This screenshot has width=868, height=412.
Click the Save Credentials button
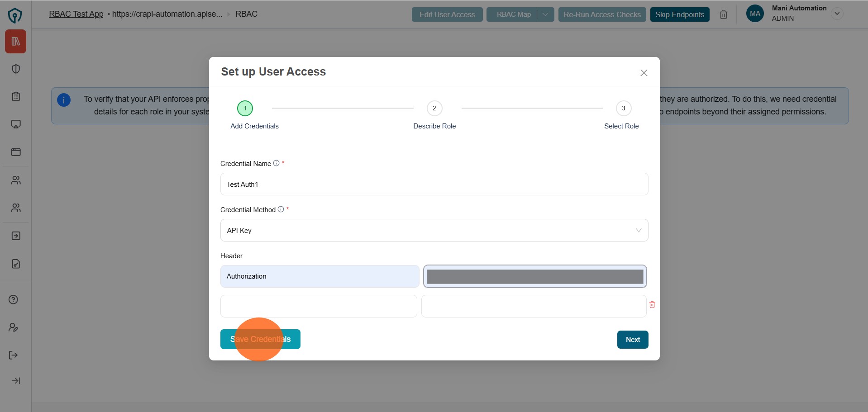260,339
